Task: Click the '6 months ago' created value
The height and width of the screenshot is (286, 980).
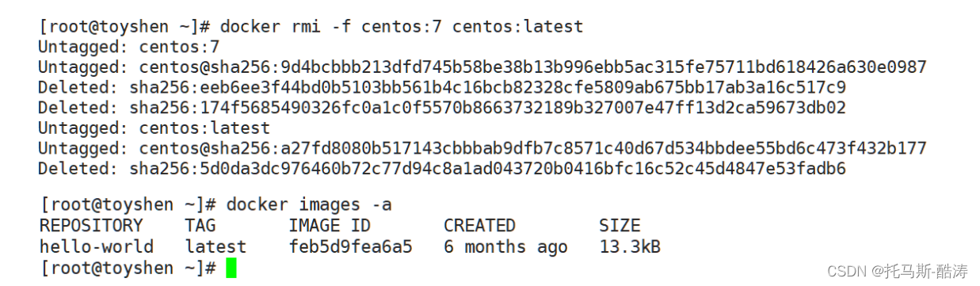Action: 505,246
